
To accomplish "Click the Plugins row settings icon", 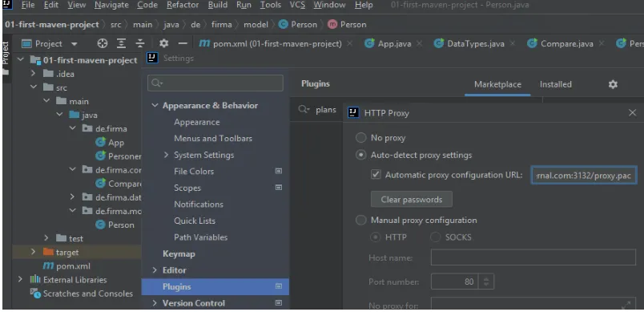I will 279,286.
